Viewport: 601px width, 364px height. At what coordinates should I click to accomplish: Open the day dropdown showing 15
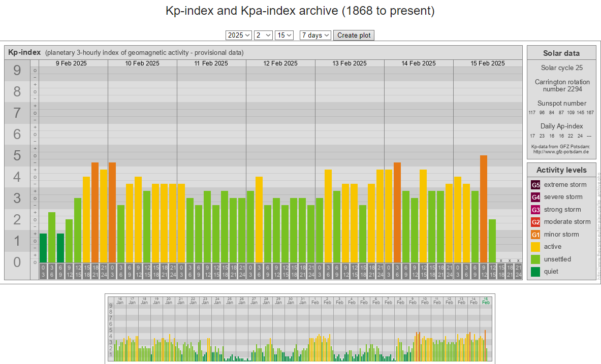click(284, 35)
